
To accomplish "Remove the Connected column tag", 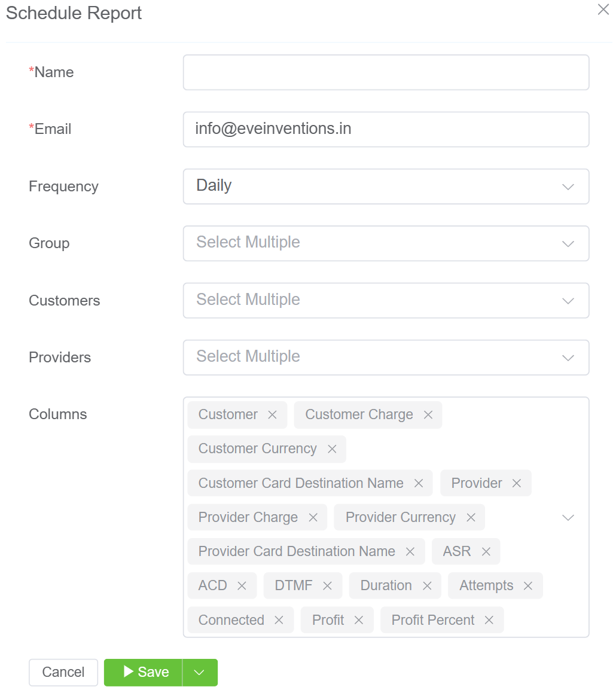I will [279, 620].
